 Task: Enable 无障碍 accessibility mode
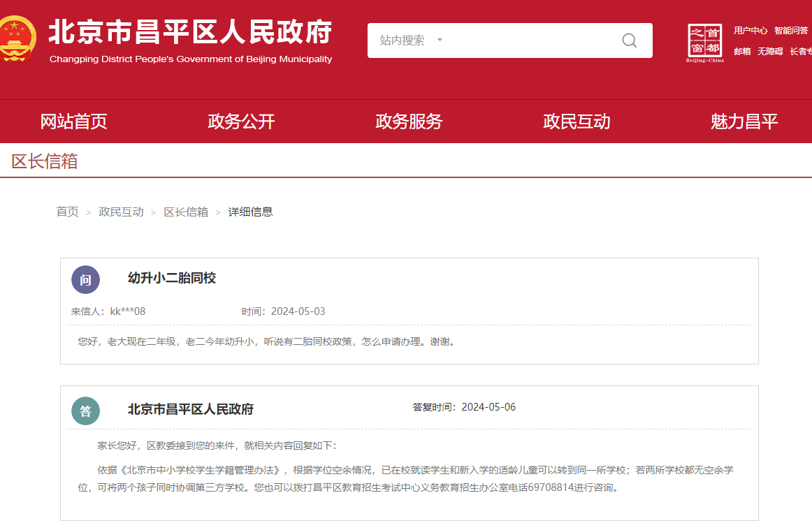(770, 52)
